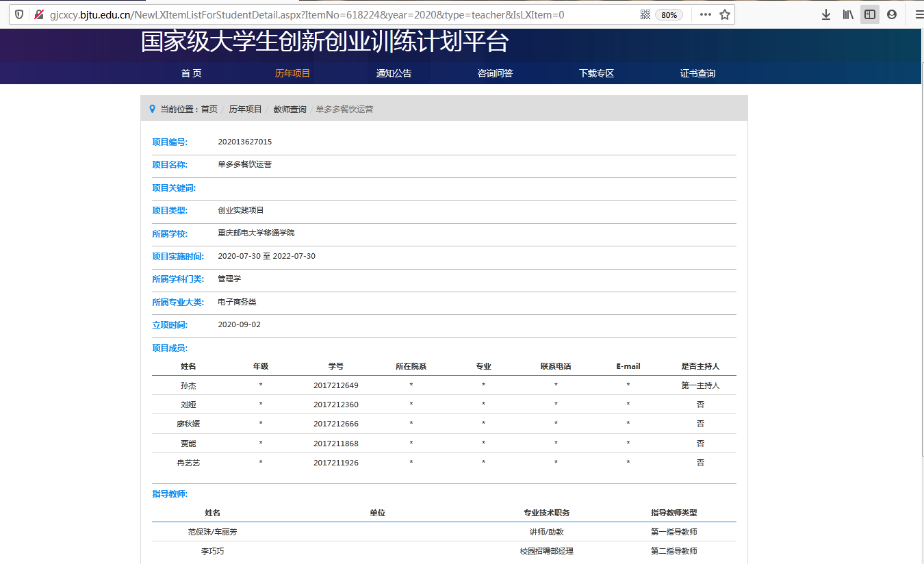The height and width of the screenshot is (564, 924).
Task: Open the Firefox downloads panel
Action: (826, 14)
